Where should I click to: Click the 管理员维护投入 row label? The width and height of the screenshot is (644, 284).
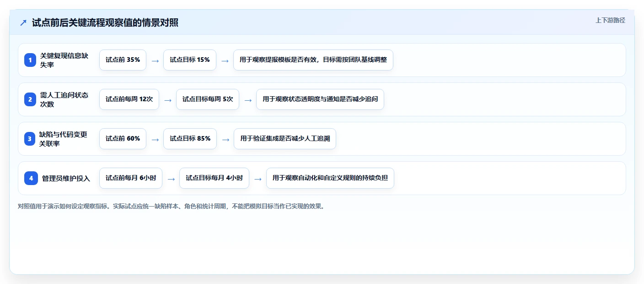click(x=66, y=178)
